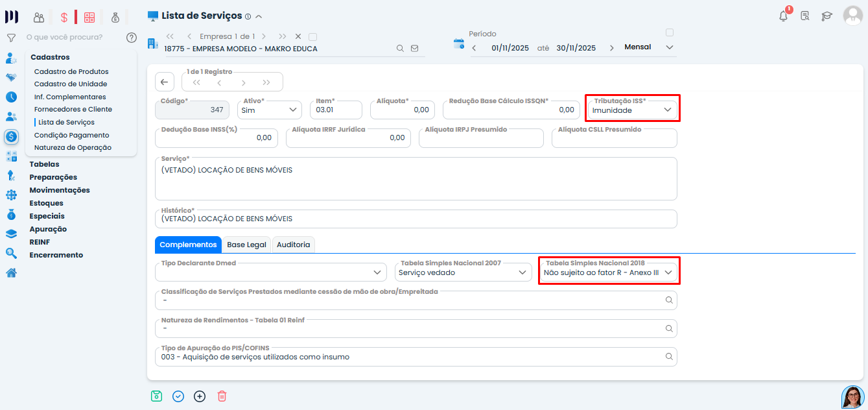Click the back arrow button
868x410 pixels.
[164, 82]
